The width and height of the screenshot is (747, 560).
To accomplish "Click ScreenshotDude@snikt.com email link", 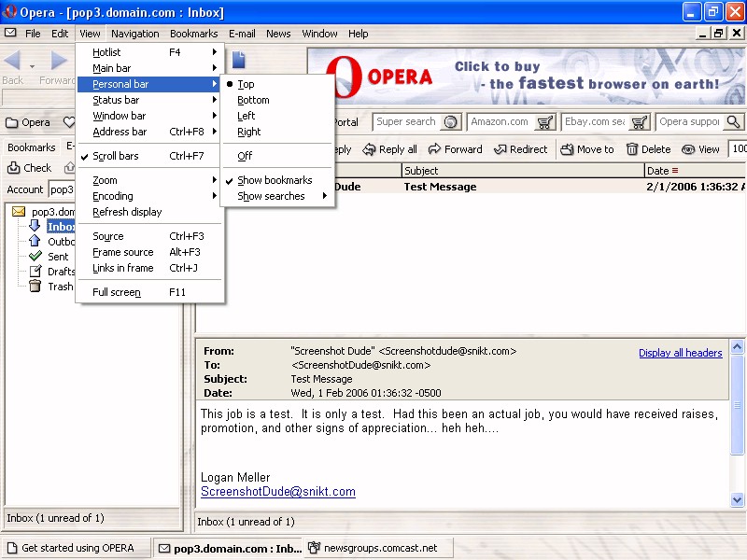I will (277, 492).
